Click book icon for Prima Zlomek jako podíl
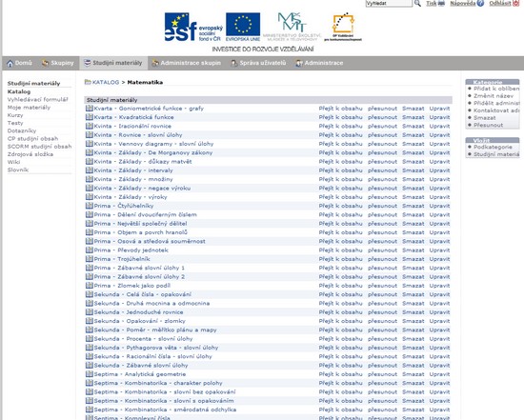524x420 pixels. pos(90,286)
